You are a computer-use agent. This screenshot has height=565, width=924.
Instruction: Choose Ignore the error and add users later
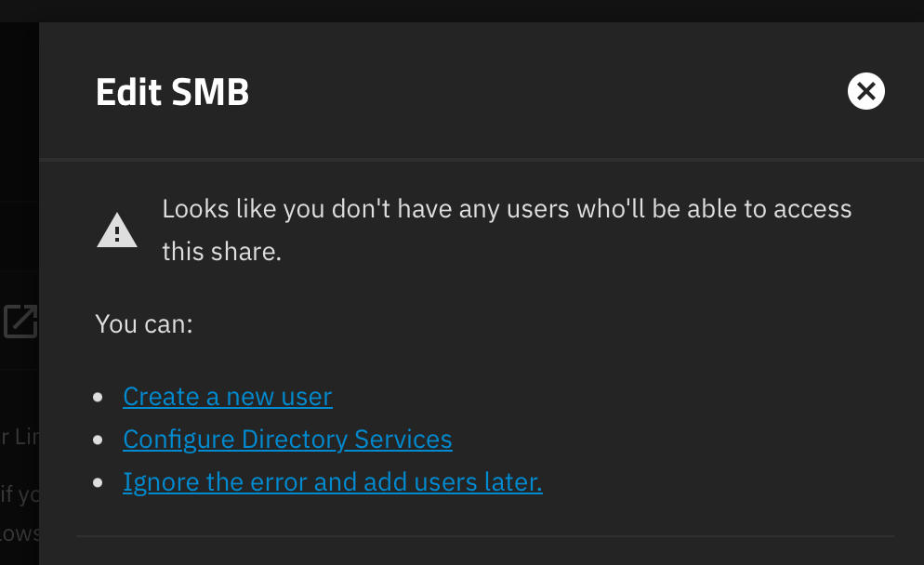[332, 482]
